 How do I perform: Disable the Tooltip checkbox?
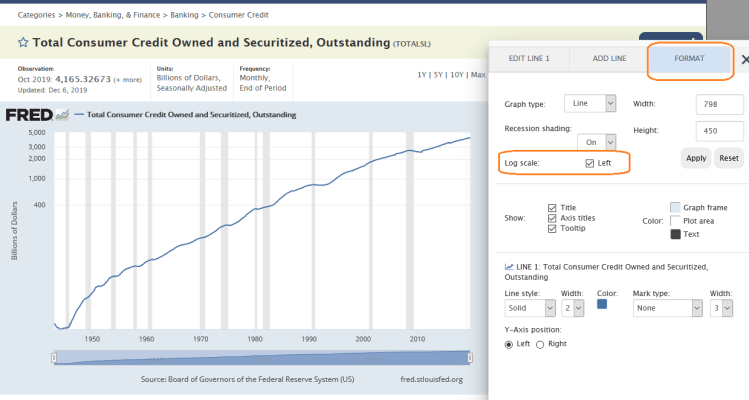[x=552, y=229]
